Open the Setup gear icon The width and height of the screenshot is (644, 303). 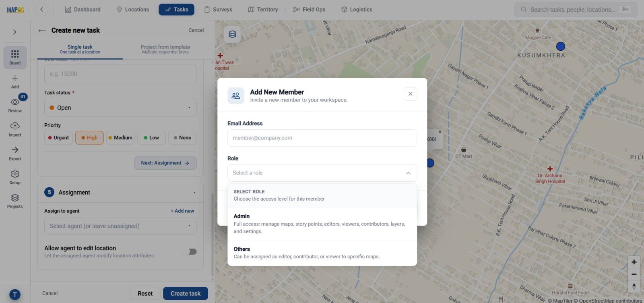[15, 177]
